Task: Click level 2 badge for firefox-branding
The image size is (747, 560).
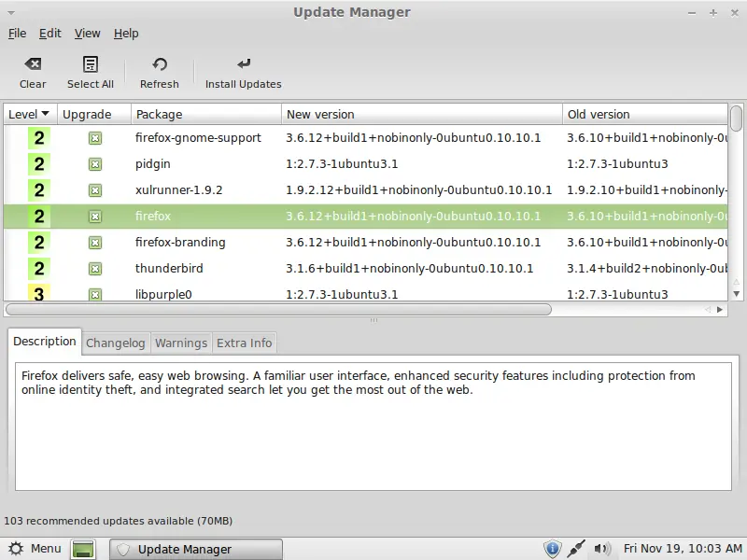Action: pos(39,243)
